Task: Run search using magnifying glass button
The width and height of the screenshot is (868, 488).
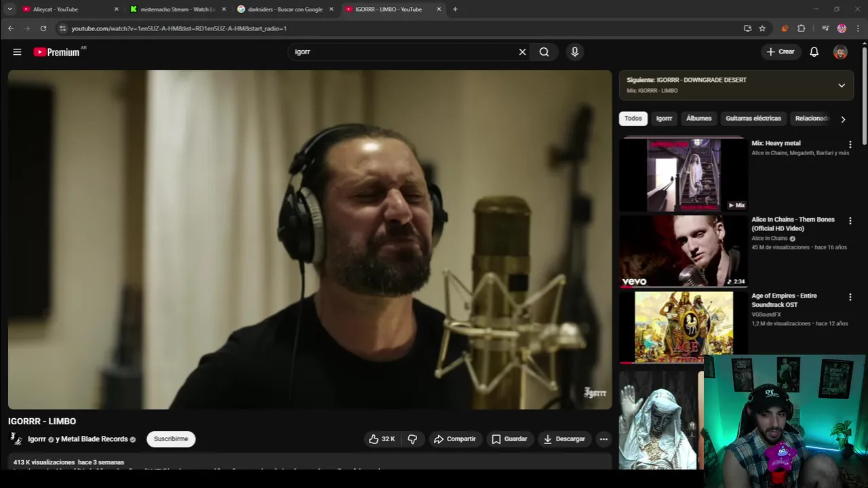Action: 544,52
